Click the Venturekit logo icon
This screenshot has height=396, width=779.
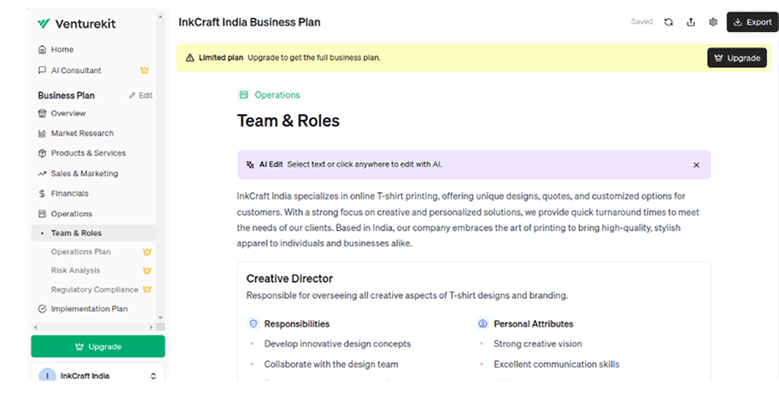click(44, 23)
